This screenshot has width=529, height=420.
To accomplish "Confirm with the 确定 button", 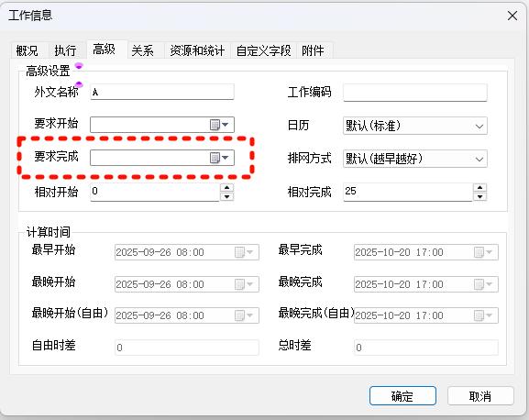I will coord(402,396).
